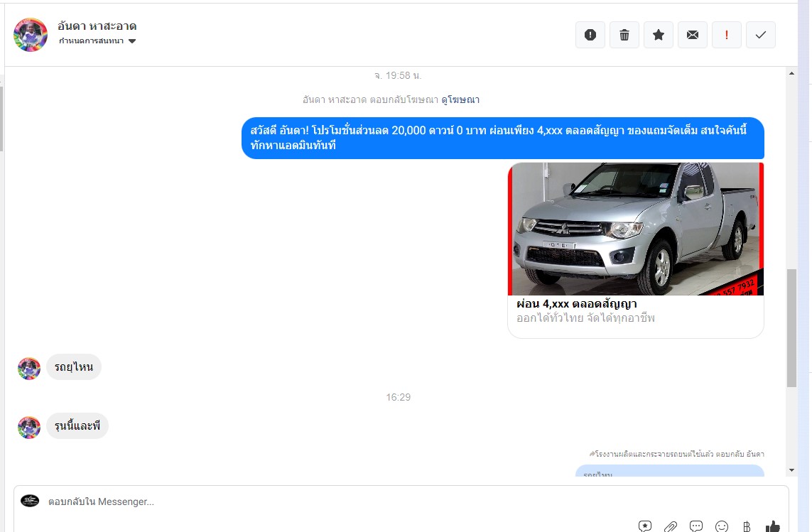Viewport: 812px width, 532px height.
Task: Select the timestamp 16:29
Action: 399,397
